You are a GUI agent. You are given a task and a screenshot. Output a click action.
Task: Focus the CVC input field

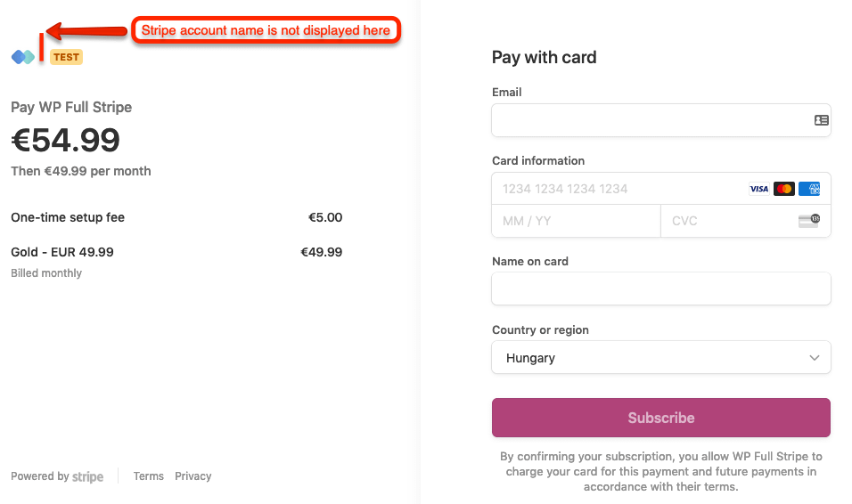coord(726,221)
